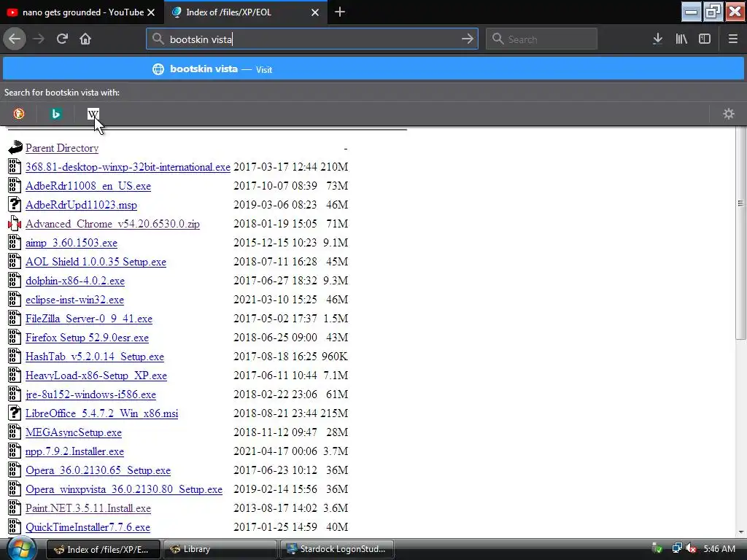This screenshot has height=560, width=747.
Task: Click eclipse-inst-win32.exe link
Action: point(75,300)
